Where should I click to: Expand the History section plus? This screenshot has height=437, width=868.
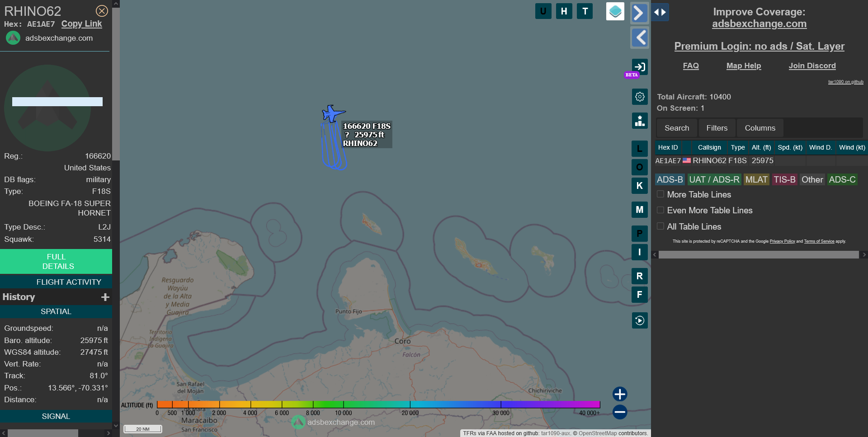105,297
